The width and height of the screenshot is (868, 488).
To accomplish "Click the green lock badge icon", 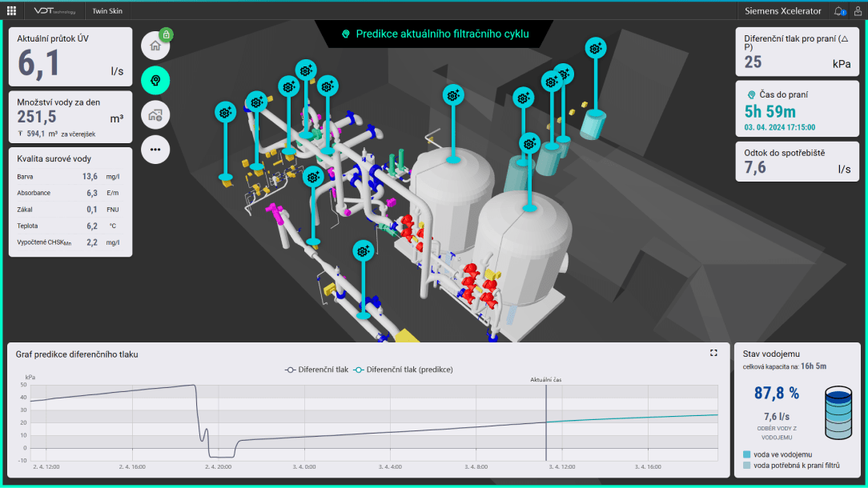I will tap(166, 34).
